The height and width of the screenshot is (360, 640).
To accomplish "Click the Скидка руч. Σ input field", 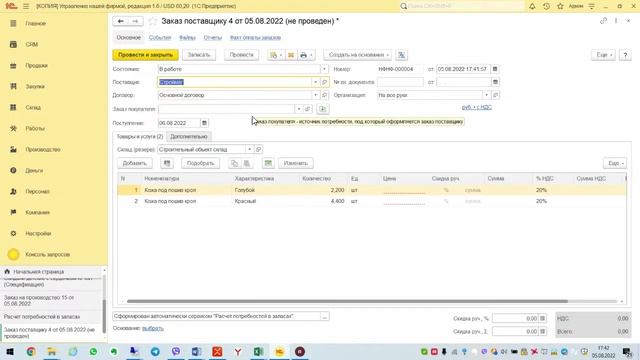I will 515,331.
